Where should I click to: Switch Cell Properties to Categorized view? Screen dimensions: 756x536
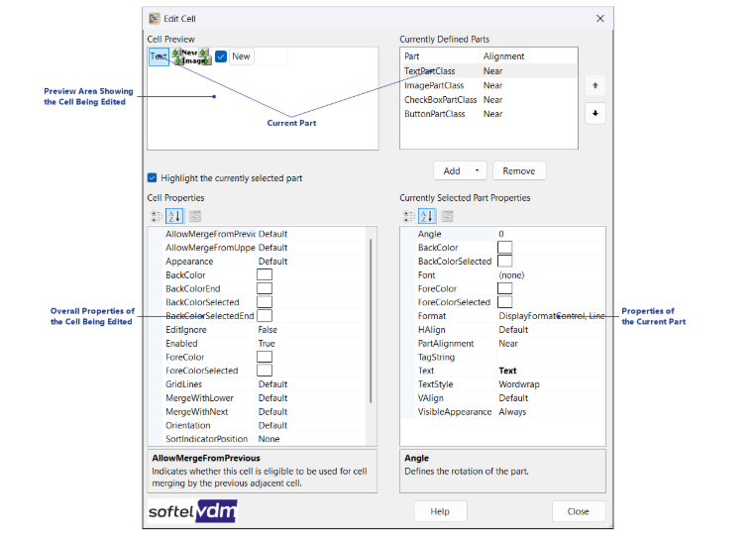[157, 216]
